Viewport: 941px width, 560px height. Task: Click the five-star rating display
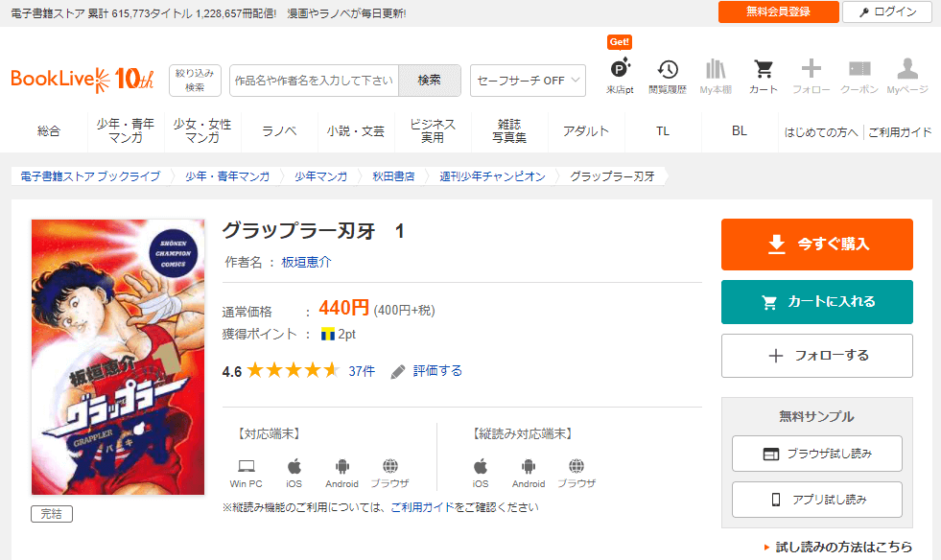coord(293,371)
